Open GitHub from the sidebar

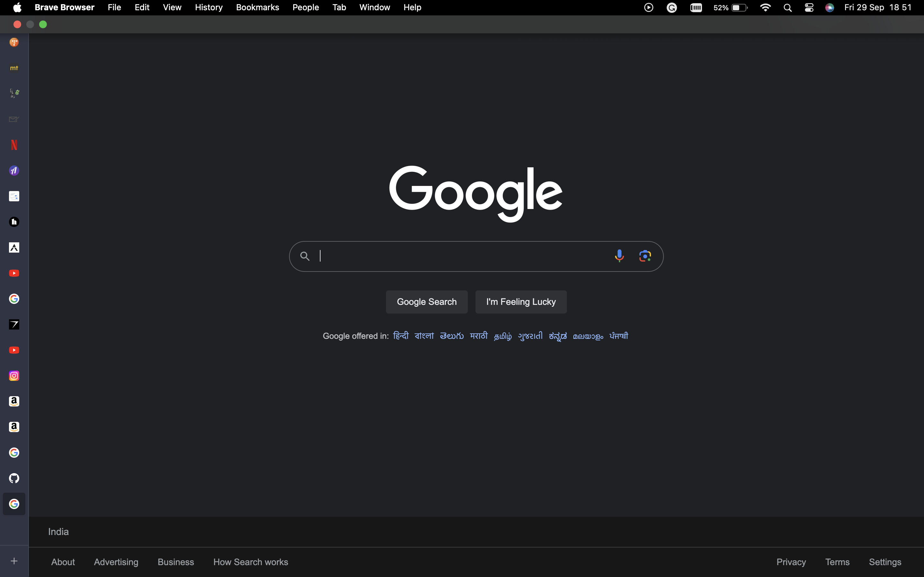pyautogui.click(x=14, y=478)
